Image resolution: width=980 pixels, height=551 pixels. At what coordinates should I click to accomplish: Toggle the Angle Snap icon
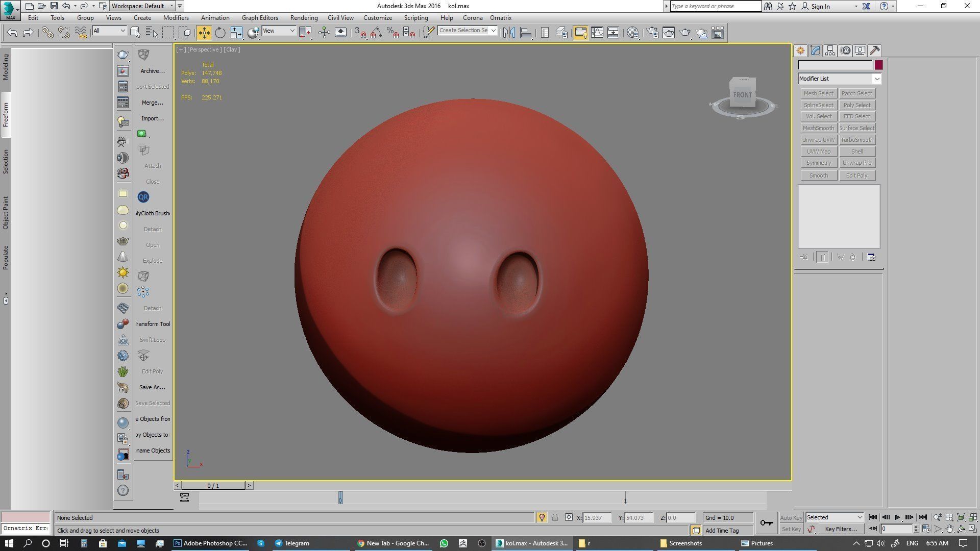coord(377,33)
